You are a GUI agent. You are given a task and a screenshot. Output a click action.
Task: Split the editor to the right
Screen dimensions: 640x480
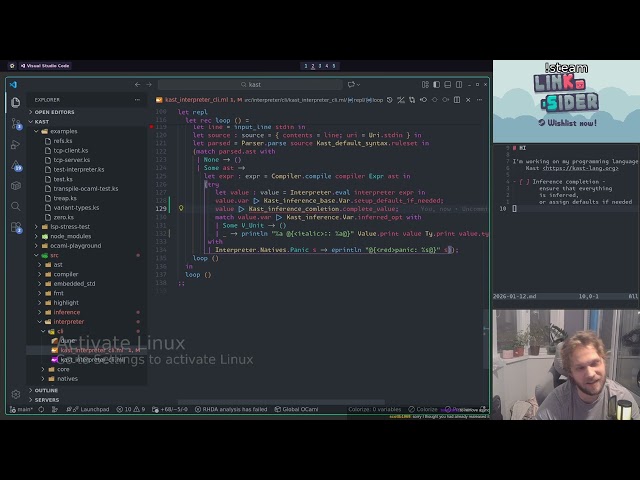457,100
